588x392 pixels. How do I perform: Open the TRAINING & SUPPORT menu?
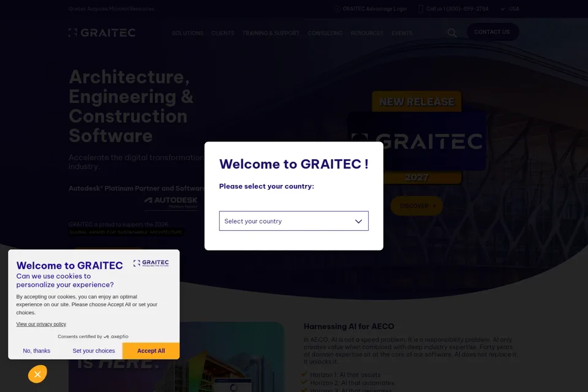(271, 33)
